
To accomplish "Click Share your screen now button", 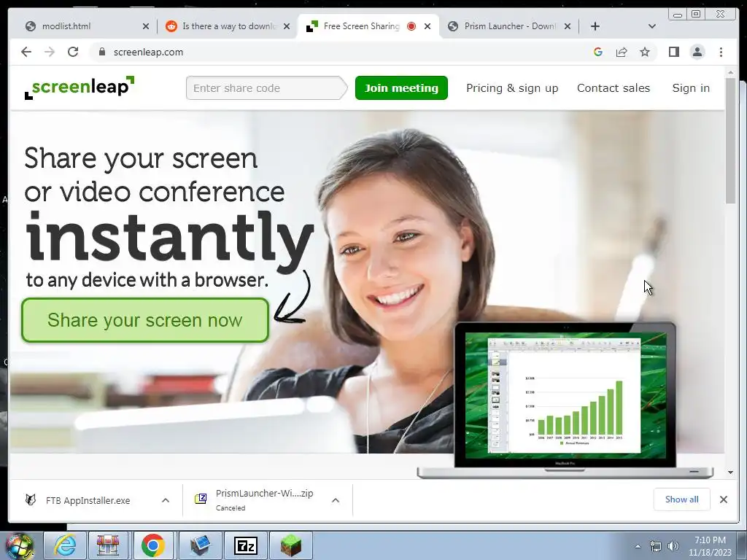I will [145, 320].
